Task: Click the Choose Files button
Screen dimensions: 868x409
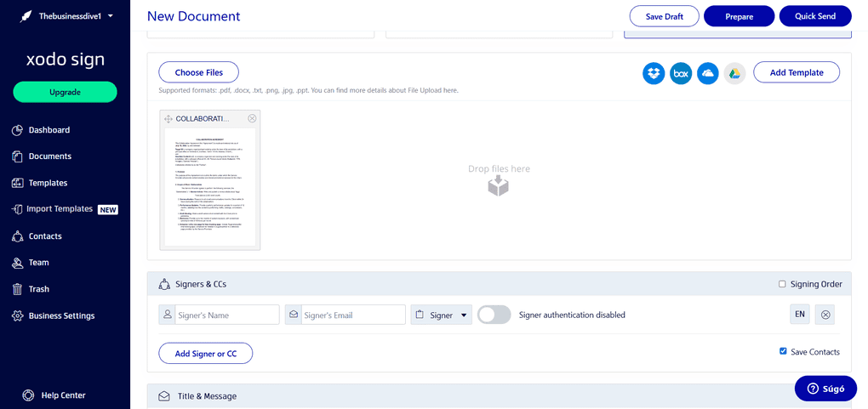Action: coord(199,72)
